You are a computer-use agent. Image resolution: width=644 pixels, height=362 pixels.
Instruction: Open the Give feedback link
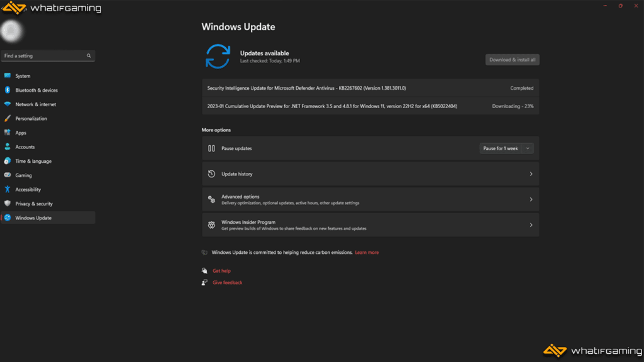click(x=227, y=283)
